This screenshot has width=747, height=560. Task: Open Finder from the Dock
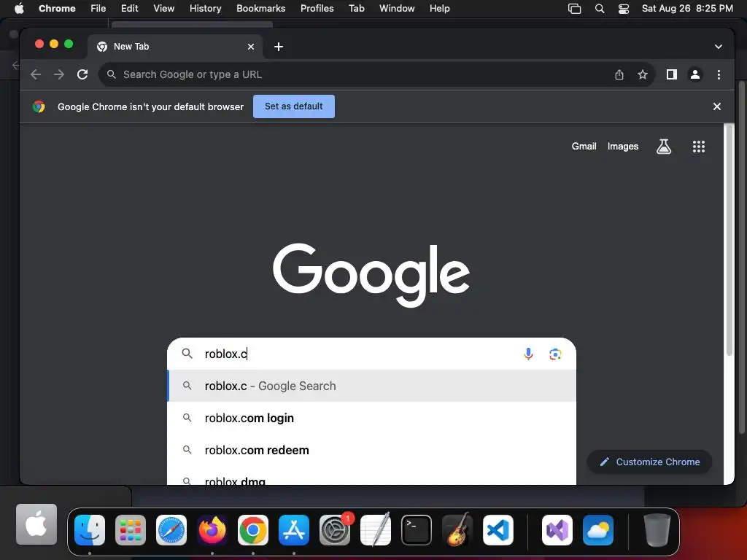[90, 530]
